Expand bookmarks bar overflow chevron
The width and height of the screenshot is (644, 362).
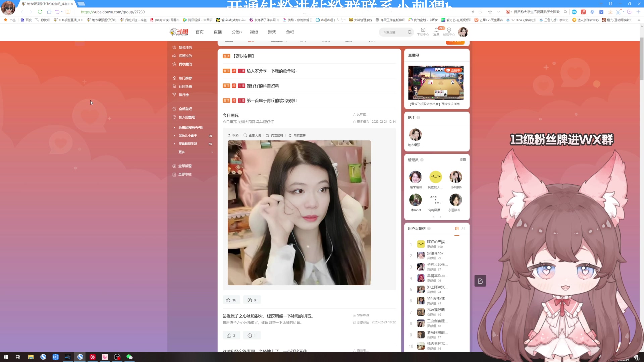click(x=639, y=20)
